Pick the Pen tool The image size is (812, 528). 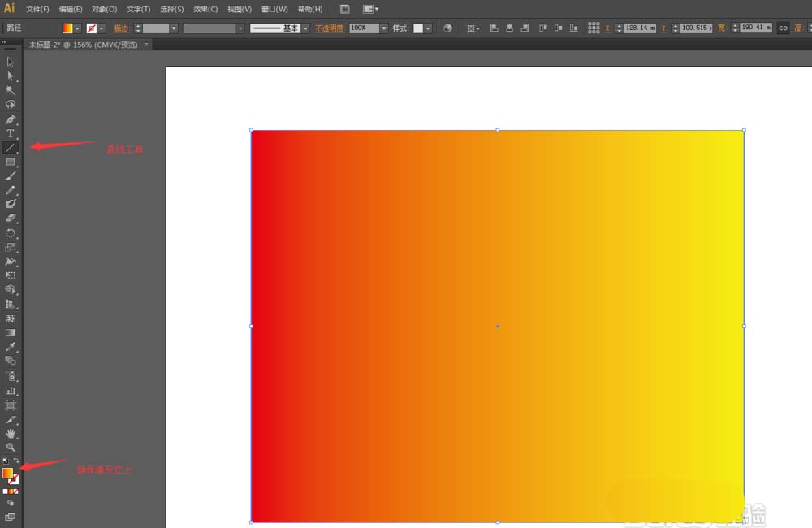click(x=11, y=119)
